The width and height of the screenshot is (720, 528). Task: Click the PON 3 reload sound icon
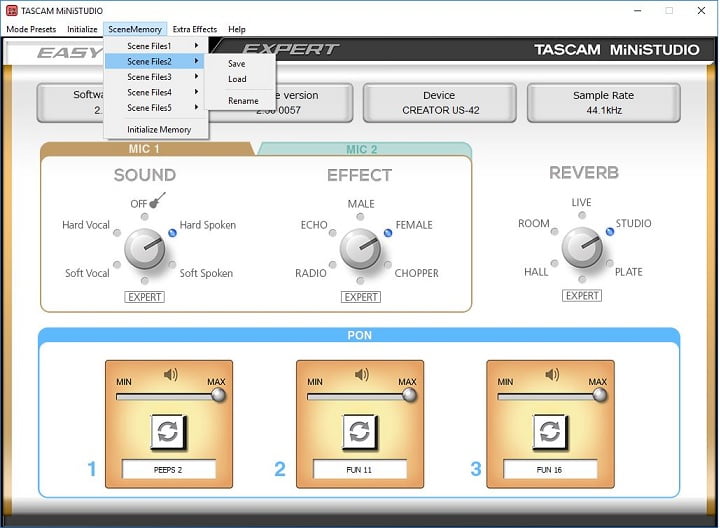(x=550, y=431)
